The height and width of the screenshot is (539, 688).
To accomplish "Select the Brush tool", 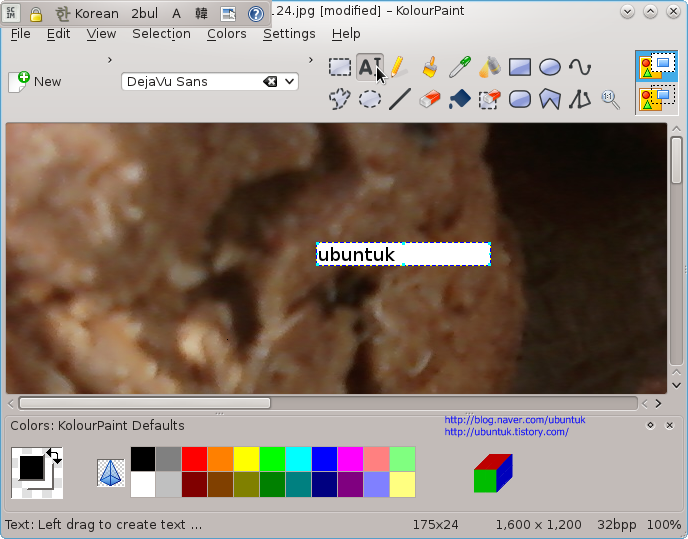I will point(430,67).
